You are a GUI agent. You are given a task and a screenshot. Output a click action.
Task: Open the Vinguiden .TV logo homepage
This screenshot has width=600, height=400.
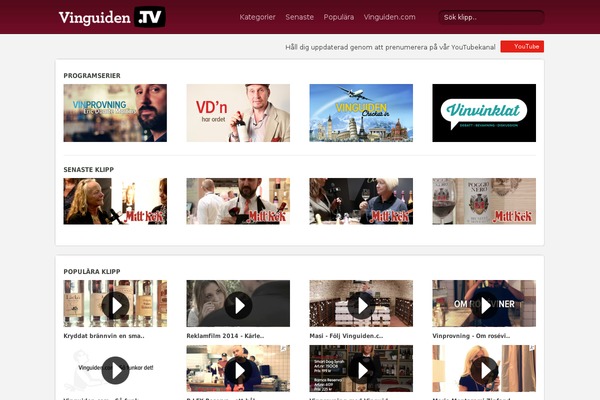click(x=112, y=17)
